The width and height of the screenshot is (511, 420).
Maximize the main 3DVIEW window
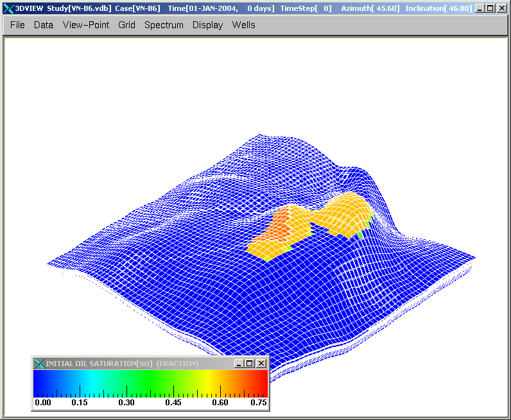point(491,8)
